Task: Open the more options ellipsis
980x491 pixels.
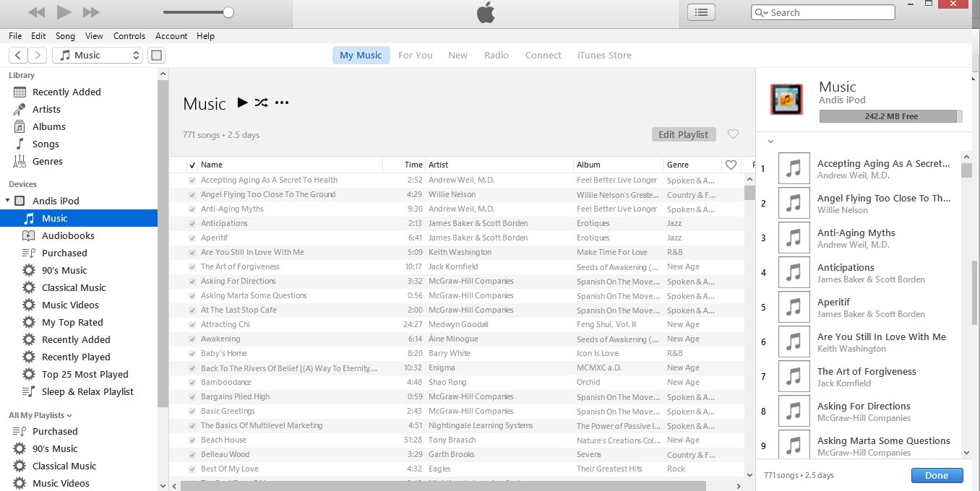Action: pos(282,103)
